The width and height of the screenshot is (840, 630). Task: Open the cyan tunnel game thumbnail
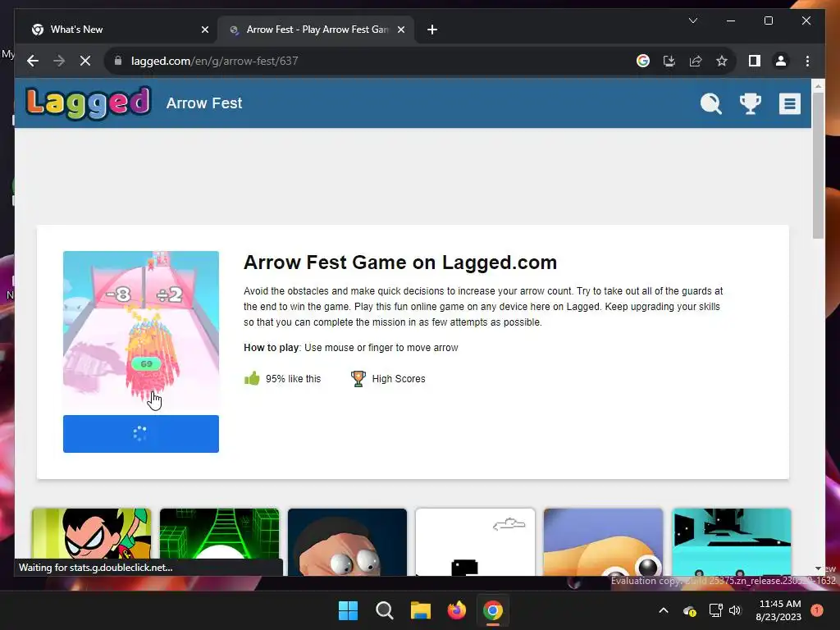pos(731,541)
